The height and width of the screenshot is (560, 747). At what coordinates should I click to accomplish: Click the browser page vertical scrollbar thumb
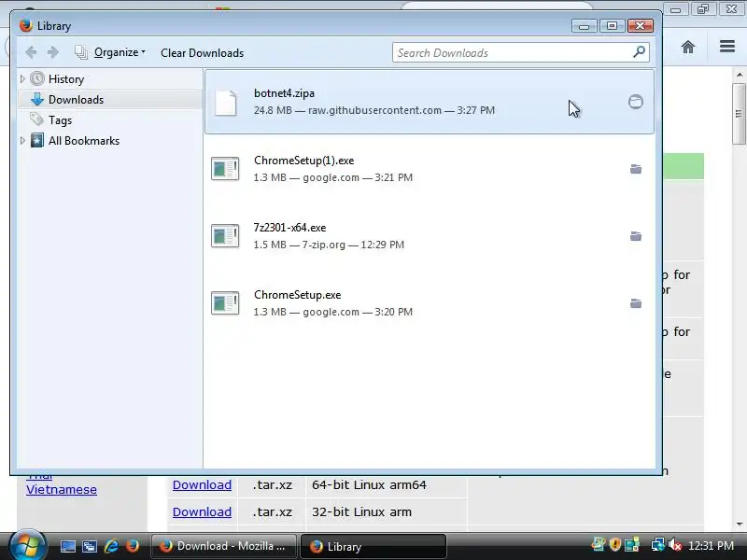point(739,114)
